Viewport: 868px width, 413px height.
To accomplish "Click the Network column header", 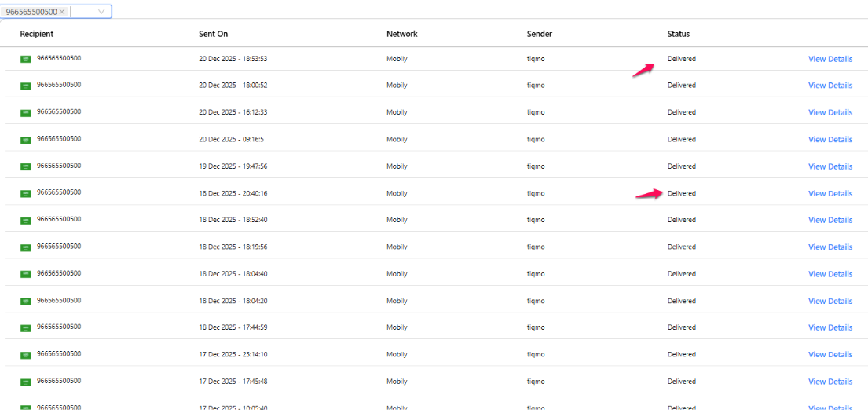I will coord(401,34).
